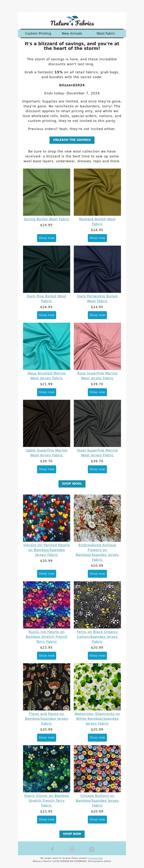Open Ferns on Black Organic Cotton link
Screen dimensions: 144x868
pos(97,637)
